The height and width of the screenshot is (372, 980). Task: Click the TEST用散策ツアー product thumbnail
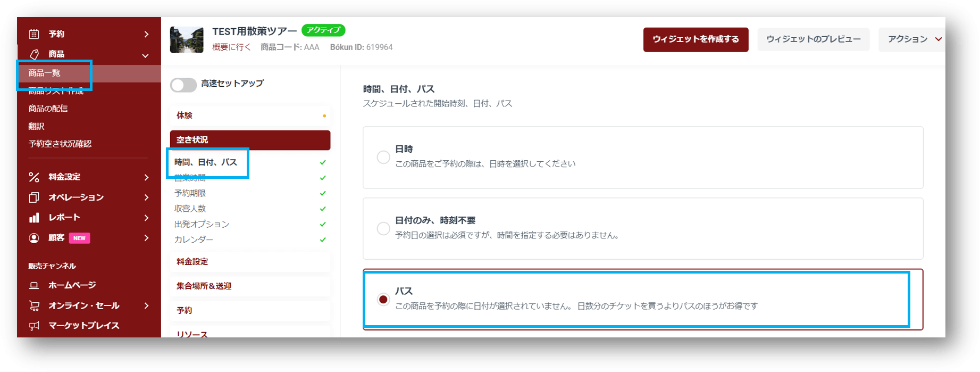tap(187, 40)
